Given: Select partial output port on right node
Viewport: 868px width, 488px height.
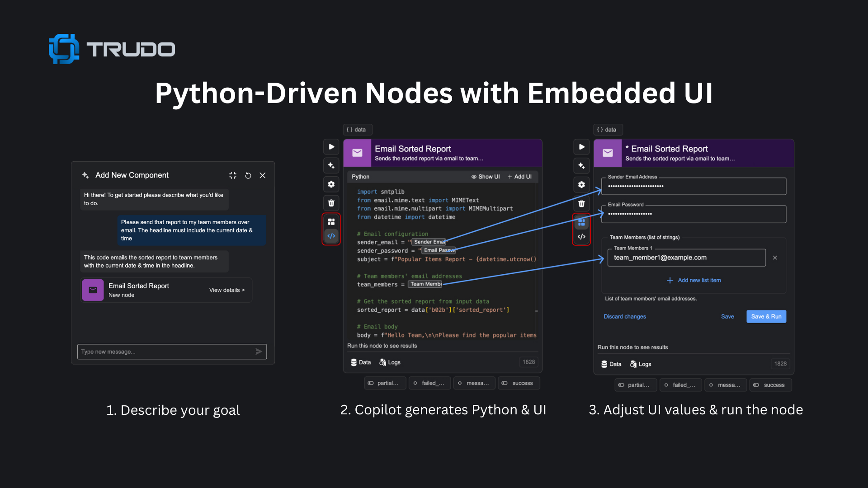Looking at the screenshot, I should 635,385.
